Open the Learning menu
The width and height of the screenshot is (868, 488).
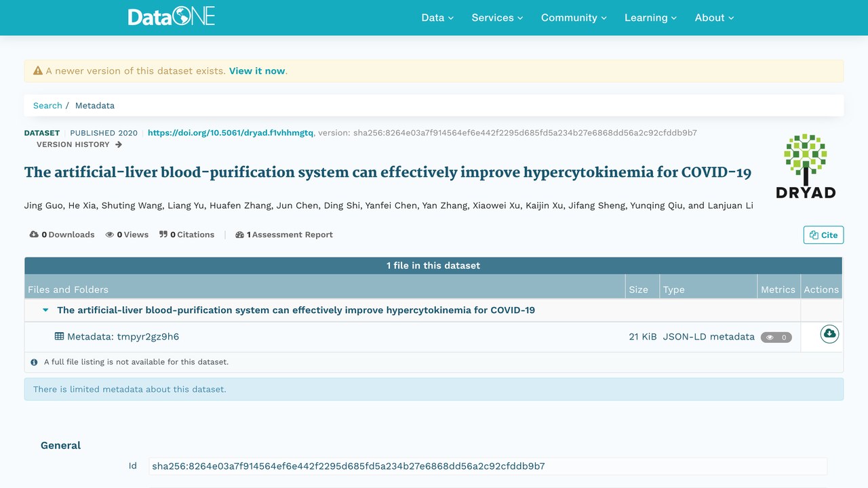(x=650, y=18)
